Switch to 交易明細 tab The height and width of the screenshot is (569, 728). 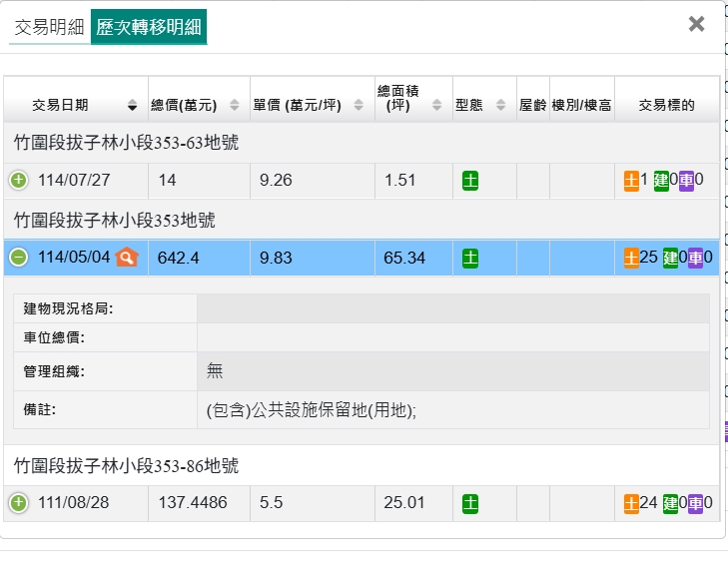(x=49, y=27)
